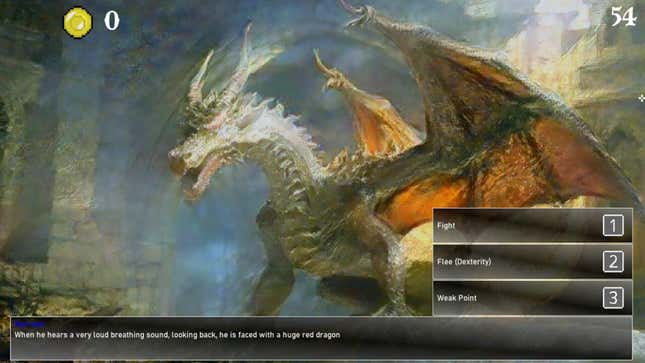Pick the Weak Point option
The image size is (645, 363).
[532, 298]
